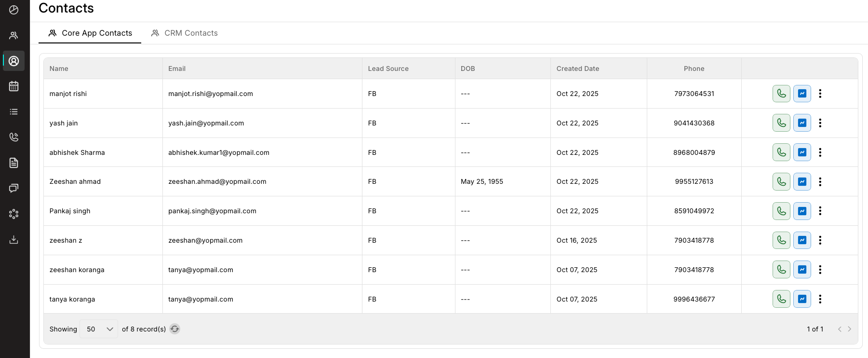Call Zeeshan ahmad using the phone button
Image resolution: width=868 pixels, height=358 pixels.
pos(781,182)
